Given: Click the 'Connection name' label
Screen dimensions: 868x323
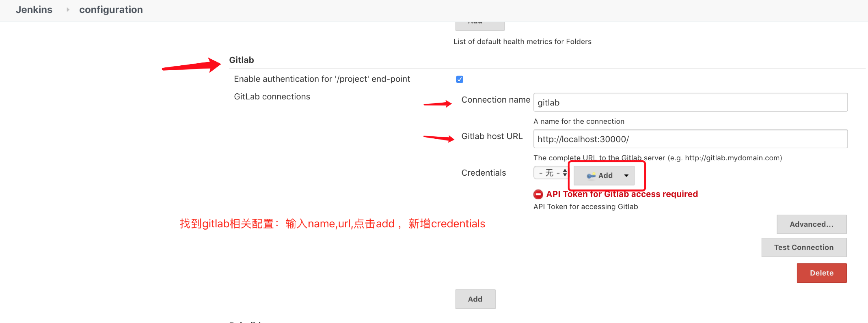Looking at the screenshot, I should click(496, 100).
